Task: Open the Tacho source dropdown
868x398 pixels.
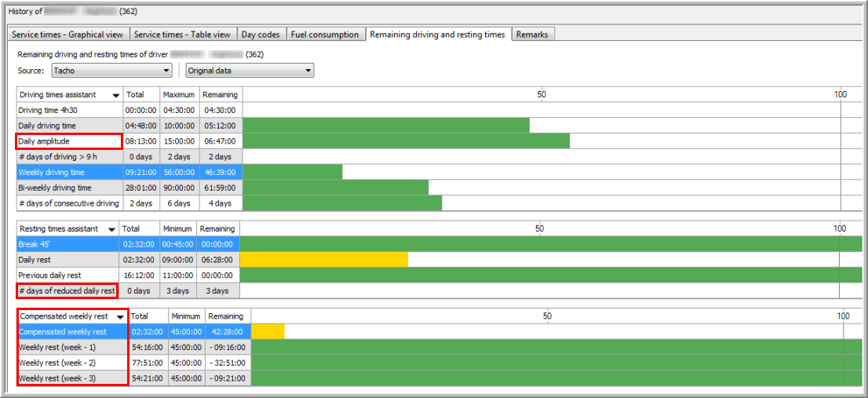Action: click(x=111, y=71)
